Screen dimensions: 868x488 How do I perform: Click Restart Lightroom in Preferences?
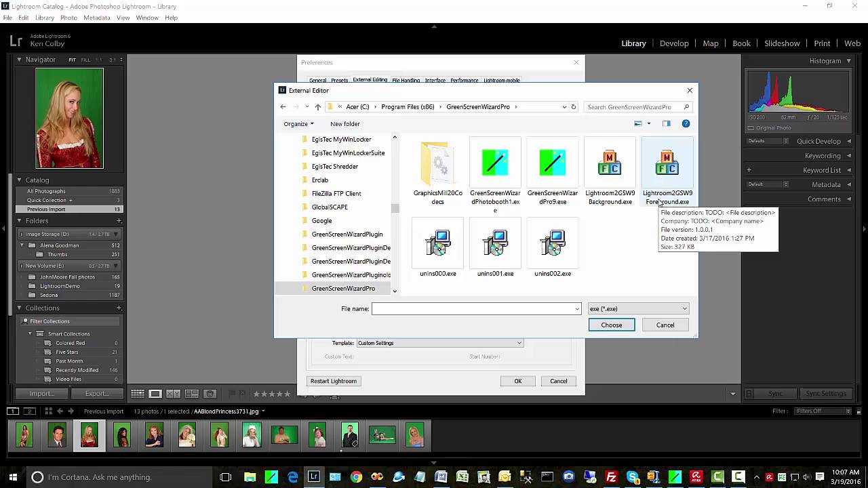pyautogui.click(x=334, y=381)
